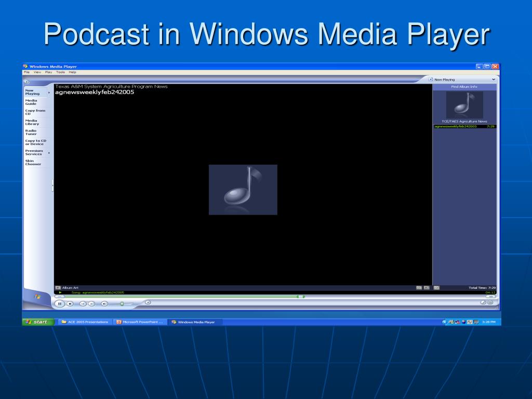532x399 pixels.
Task: Skip to the previous track
Action: click(83, 303)
